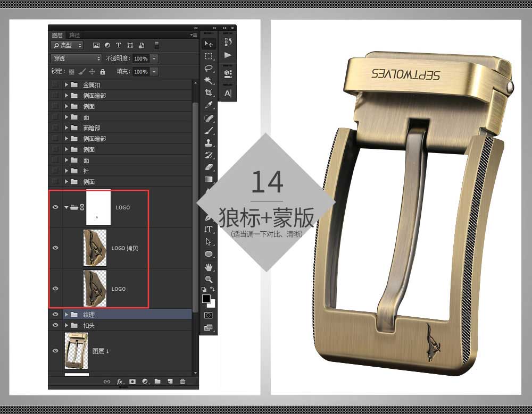The image size is (532, 414).
Task: Click the trash delete layer icon
Action: coord(182,382)
